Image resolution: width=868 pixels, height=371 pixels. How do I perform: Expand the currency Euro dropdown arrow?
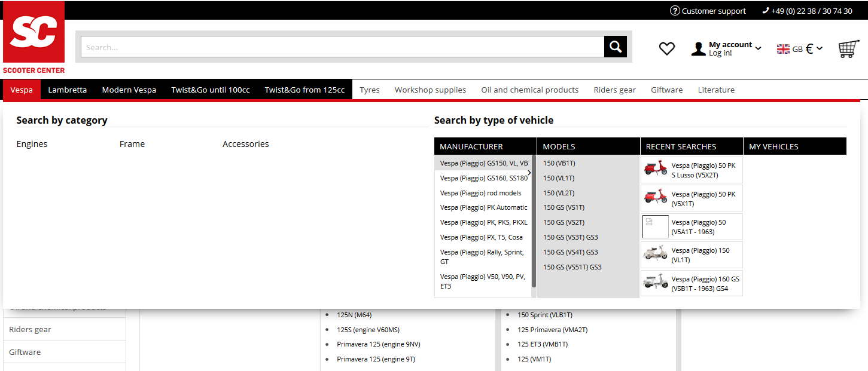(x=820, y=48)
